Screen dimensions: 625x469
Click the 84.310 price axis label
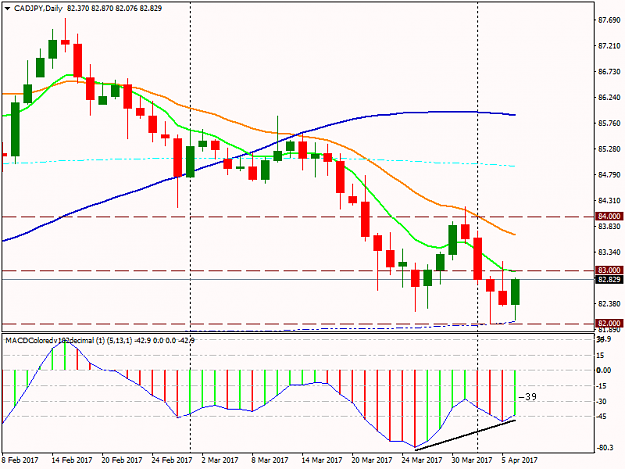609,200
